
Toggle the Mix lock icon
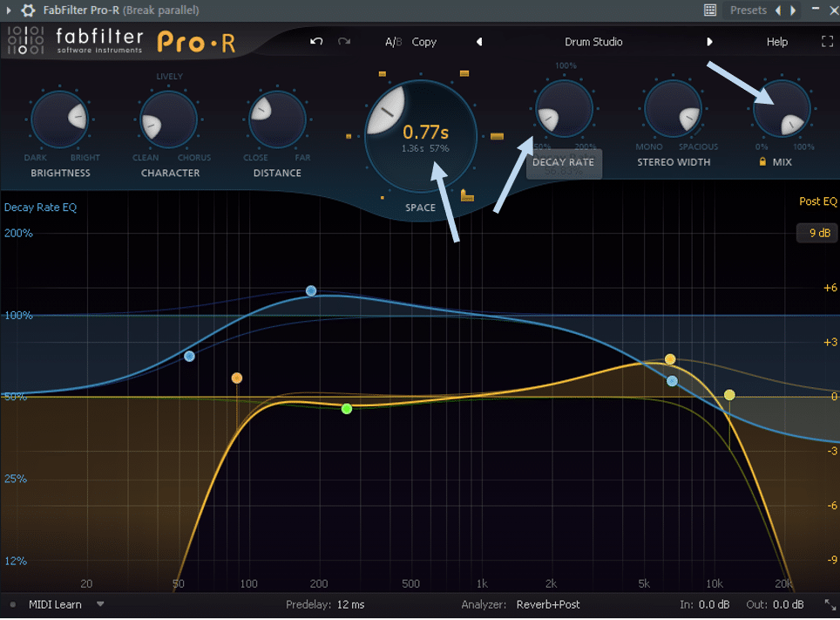point(762,161)
